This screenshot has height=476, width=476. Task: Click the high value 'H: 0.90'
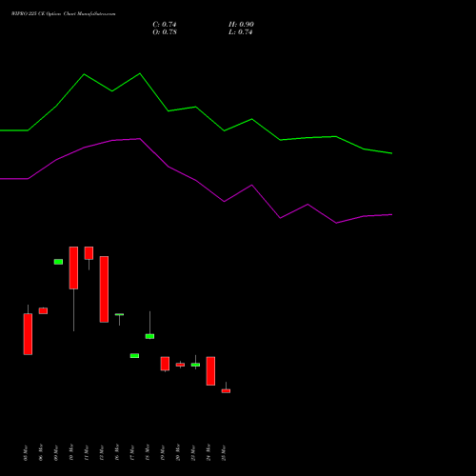point(241,25)
